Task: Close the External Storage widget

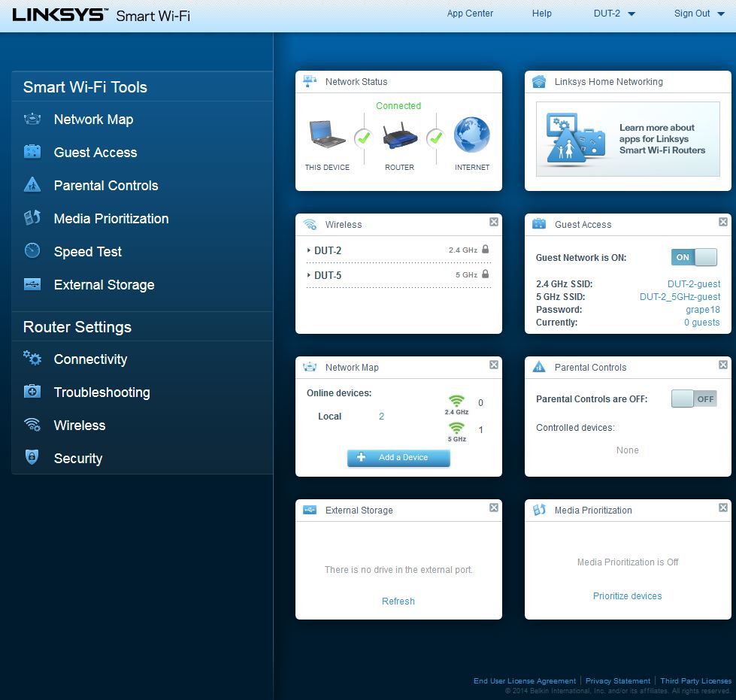Action: pyautogui.click(x=494, y=508)
